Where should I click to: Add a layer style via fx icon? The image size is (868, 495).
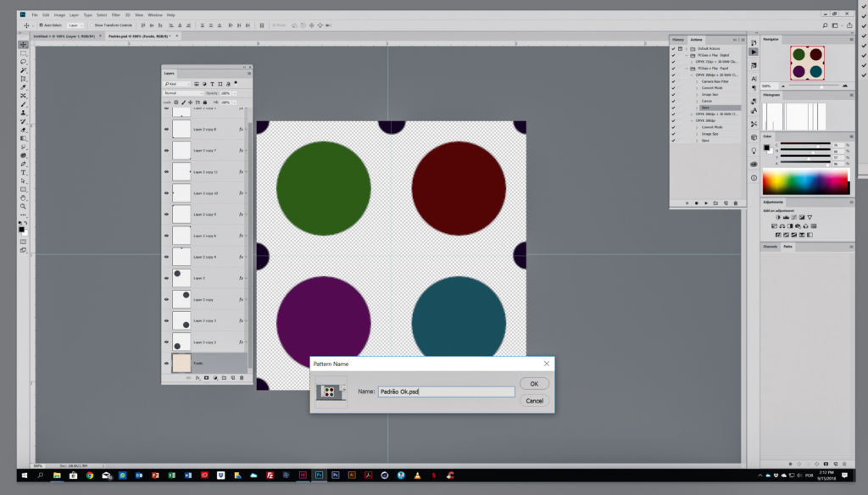(x=198, y=378)
